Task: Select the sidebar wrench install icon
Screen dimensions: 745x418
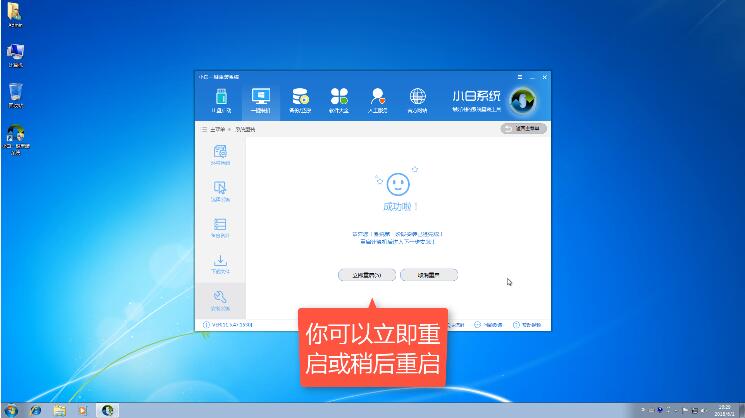Action: [220, 299]
